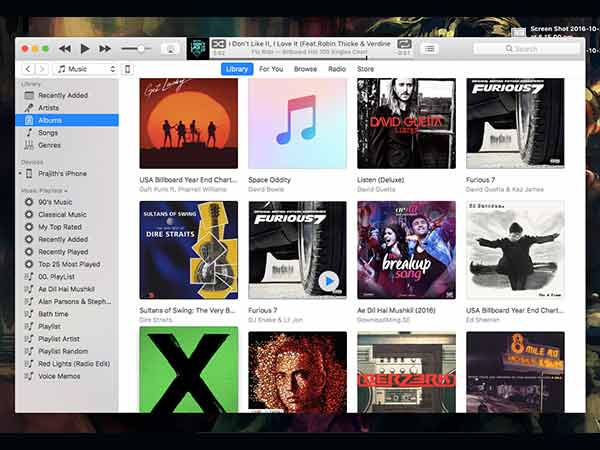The width and height of the screenshot is (600, 450).
Task: Open the 00. PlayList playlist
Action: click(x=67, y=277)
